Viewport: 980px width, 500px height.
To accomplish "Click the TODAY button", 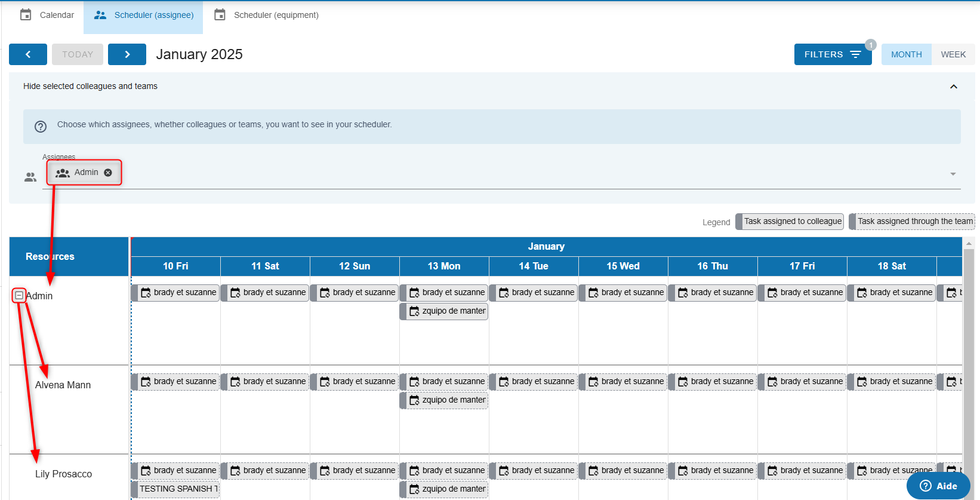I will point(78,54).
